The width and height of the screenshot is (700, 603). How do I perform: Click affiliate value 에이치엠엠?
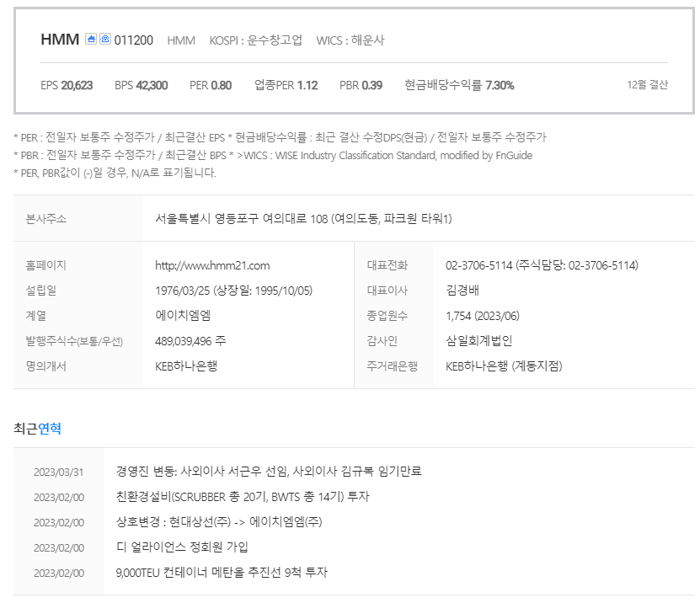pyautogui.click(x=183, y=316)
